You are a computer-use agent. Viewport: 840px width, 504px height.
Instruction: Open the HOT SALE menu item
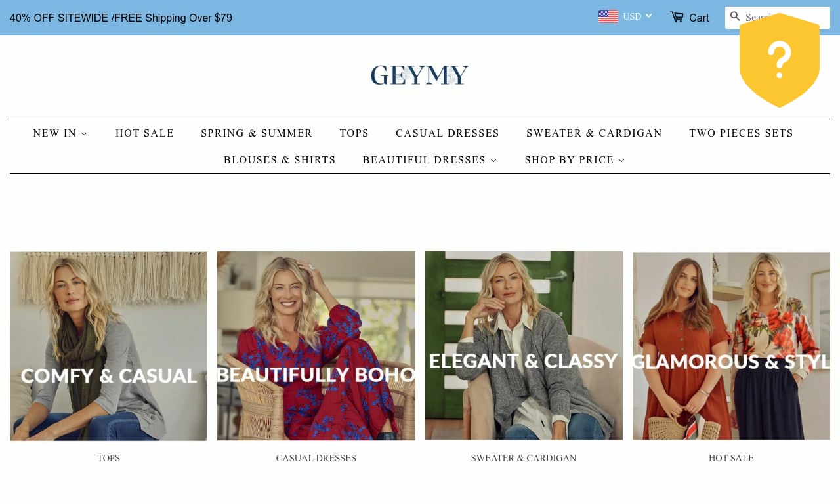tap(144, 133)
